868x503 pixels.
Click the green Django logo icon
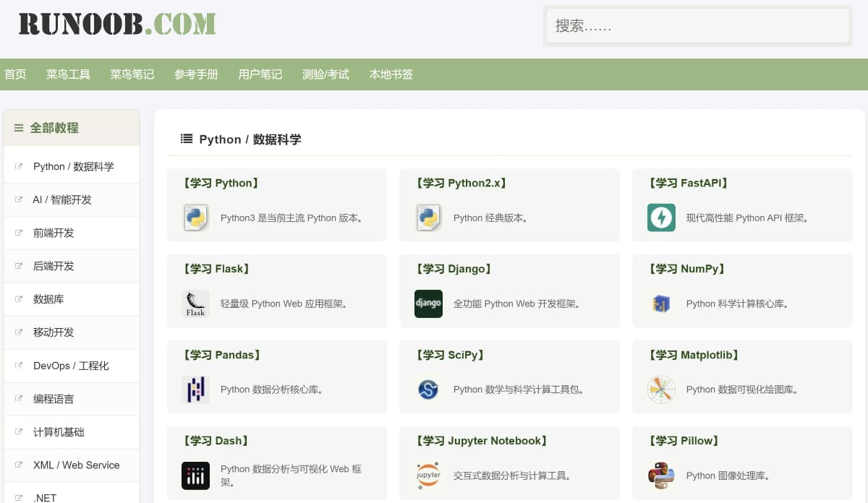point(428,304)
